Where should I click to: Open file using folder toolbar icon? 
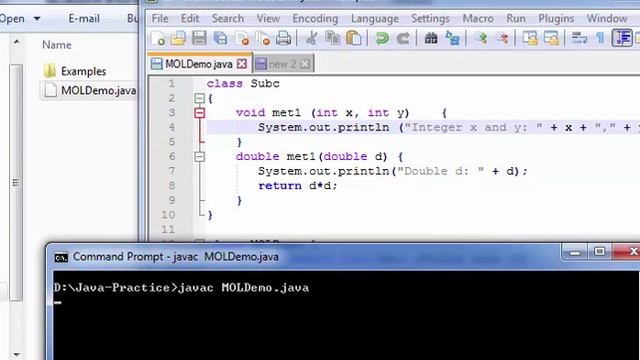[178, 38]
